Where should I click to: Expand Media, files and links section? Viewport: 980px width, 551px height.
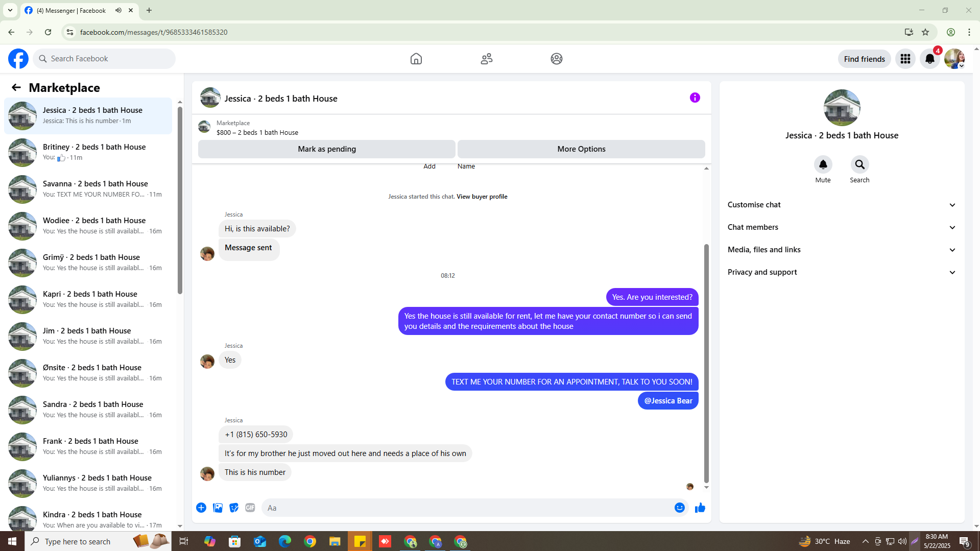(x=842, y=250)
